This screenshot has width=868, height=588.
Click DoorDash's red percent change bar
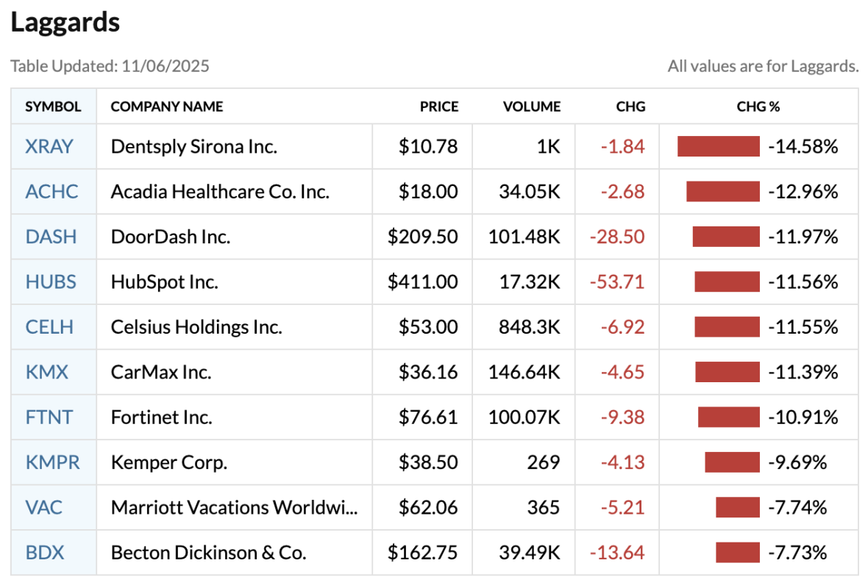coord(725,237)
